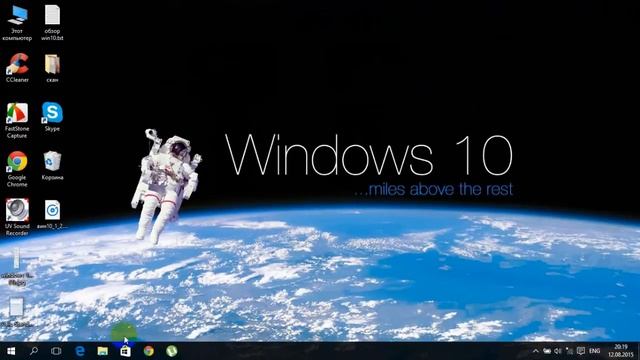The height and width of the screenshot is (360, 640).
Task: Open the Action Center notifications icon
Action: (581, 351)
